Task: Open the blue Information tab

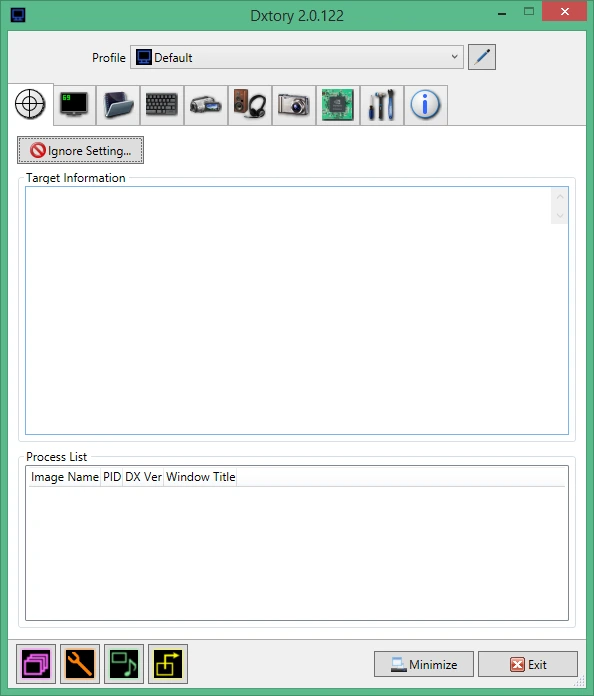Action: [x=425, y=105]
